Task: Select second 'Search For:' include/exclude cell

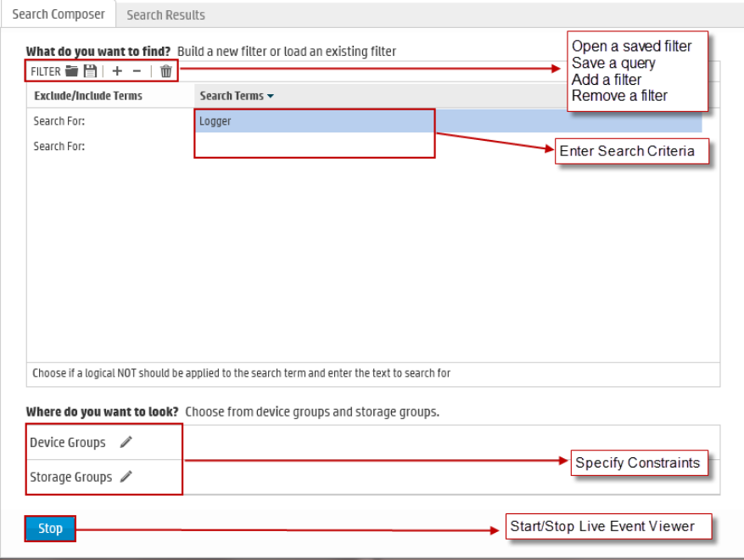Action: (110, 146)
